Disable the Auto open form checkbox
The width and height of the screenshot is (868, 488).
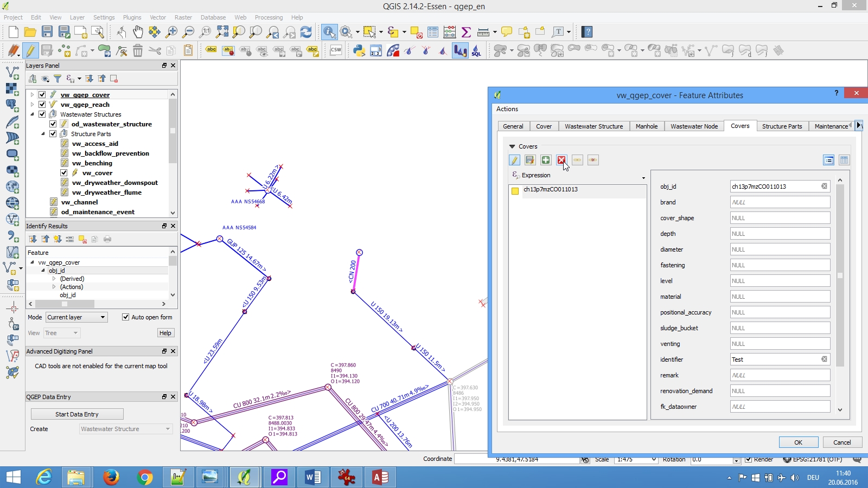coord(125,317)
